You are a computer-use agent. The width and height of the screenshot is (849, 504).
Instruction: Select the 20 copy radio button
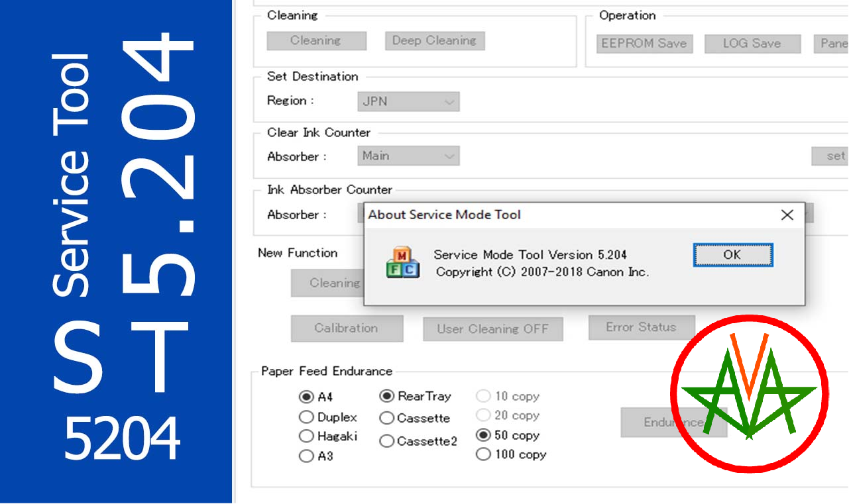tap(483, 415)
